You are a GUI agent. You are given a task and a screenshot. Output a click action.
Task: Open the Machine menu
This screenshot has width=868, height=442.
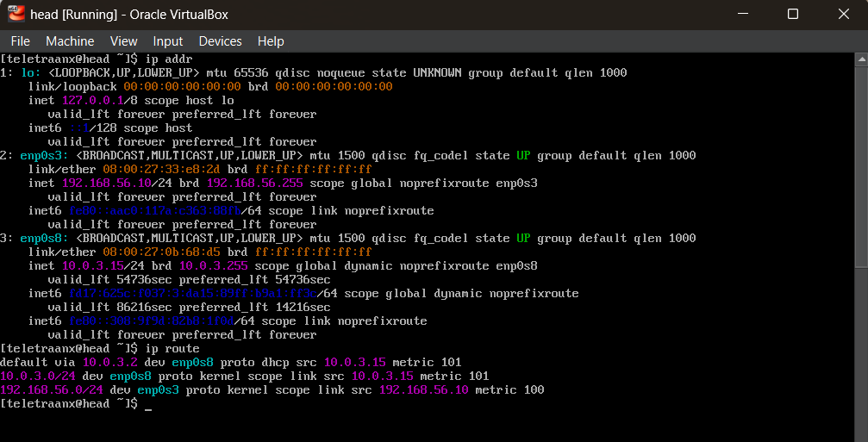coord(70,41)
